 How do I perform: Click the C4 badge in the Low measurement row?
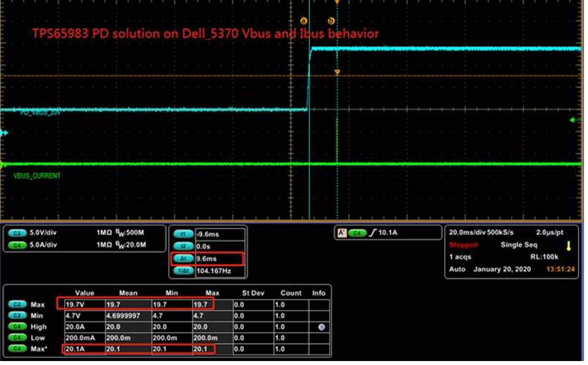[x=17, y=338]
